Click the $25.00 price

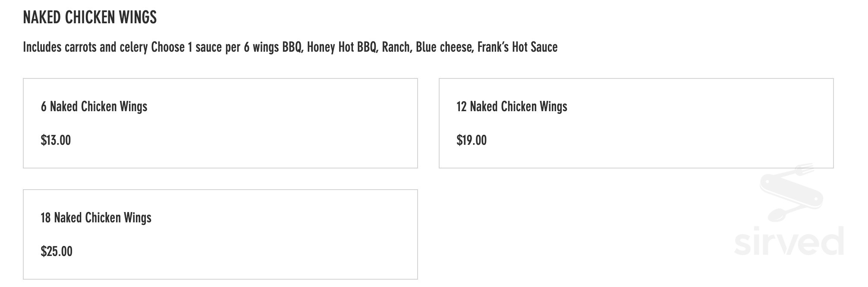click(57, 251)
